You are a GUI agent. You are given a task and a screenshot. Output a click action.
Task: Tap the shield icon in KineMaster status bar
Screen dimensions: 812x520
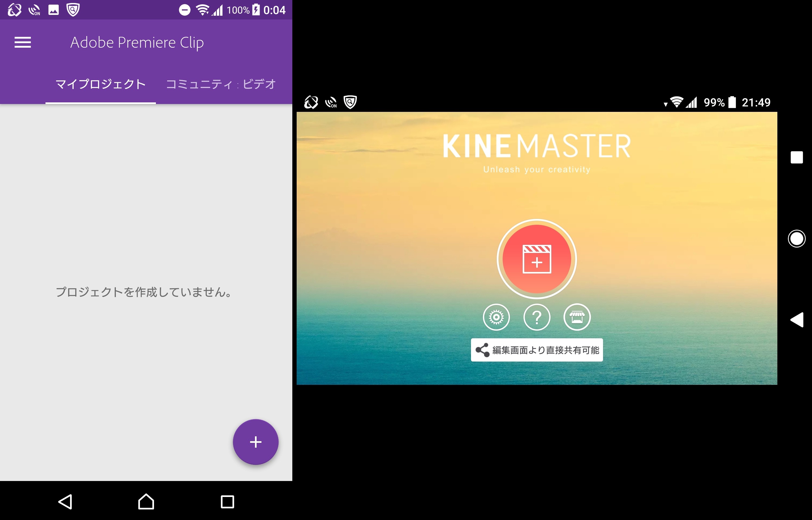pyautogui.click(x=350, y=102)
